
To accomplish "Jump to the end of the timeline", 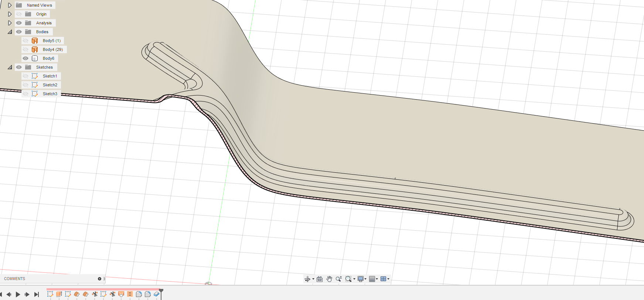I will [x=37, y=294].
